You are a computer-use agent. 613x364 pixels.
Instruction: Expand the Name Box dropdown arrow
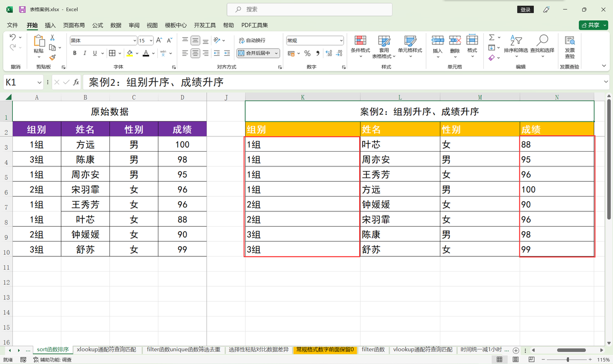click(x=40, y=82)
